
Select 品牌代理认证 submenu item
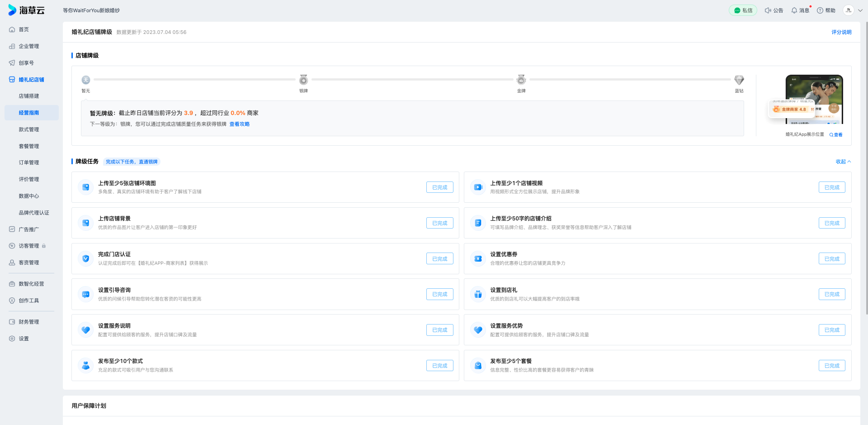point(34,213)
